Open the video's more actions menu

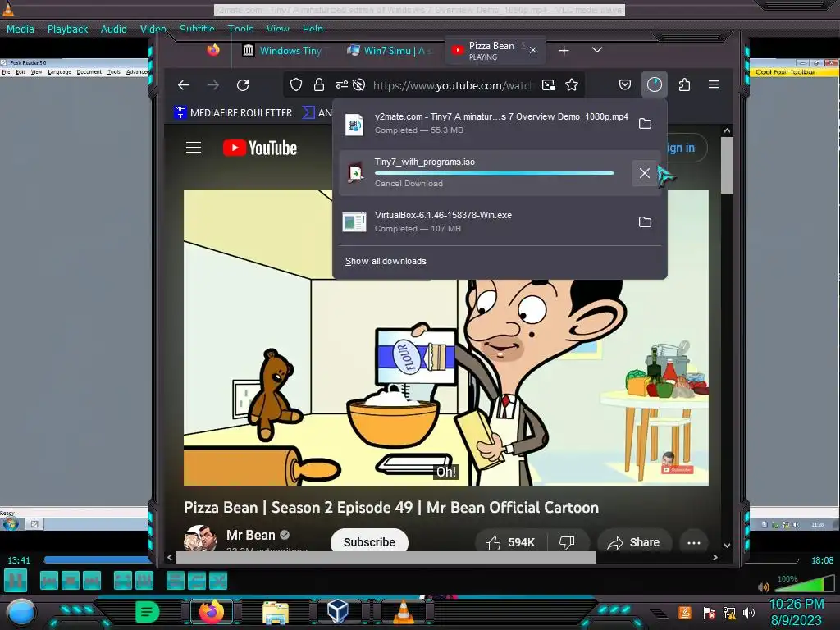694,542
